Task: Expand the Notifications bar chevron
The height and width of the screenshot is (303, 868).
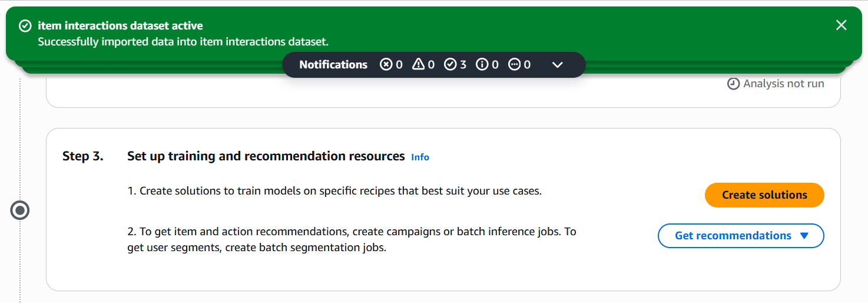Action: click(x=558, y=65)
